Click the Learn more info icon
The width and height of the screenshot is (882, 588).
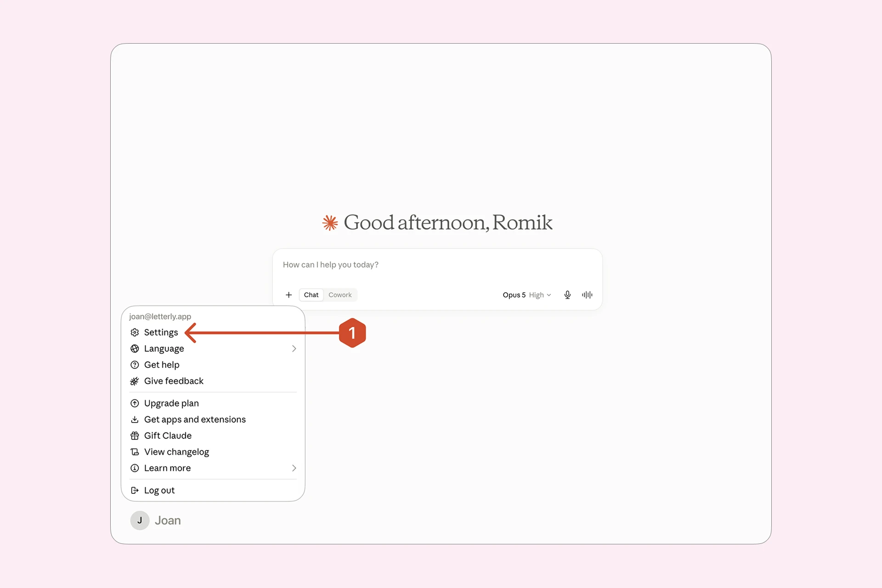(x=135, y=468)
